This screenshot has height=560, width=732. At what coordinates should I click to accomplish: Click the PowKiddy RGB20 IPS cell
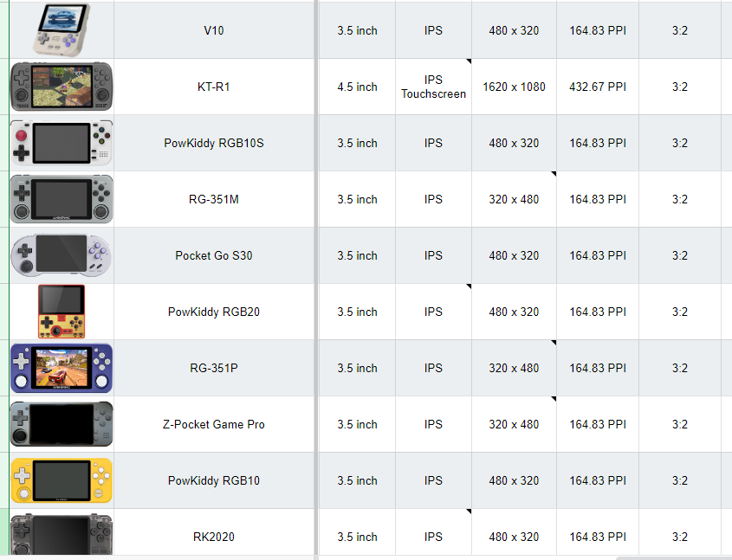click(x=433, y=312)
